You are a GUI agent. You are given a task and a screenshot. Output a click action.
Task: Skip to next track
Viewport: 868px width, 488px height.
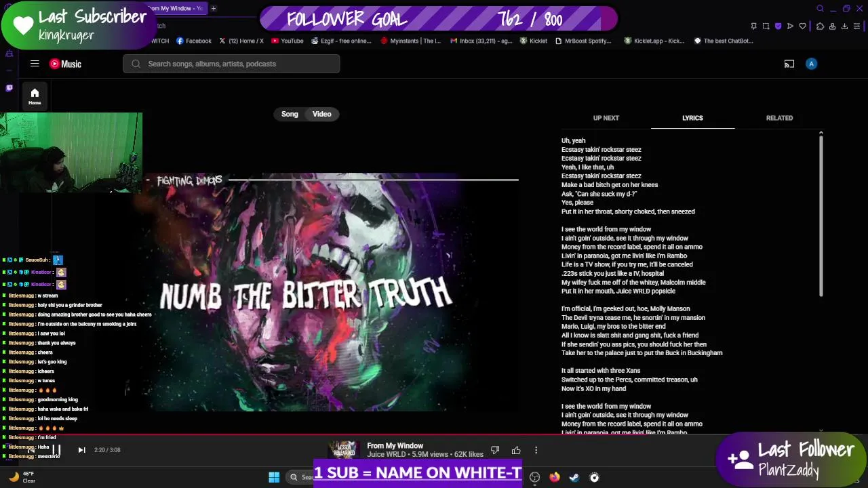click(x=81, y=450)
